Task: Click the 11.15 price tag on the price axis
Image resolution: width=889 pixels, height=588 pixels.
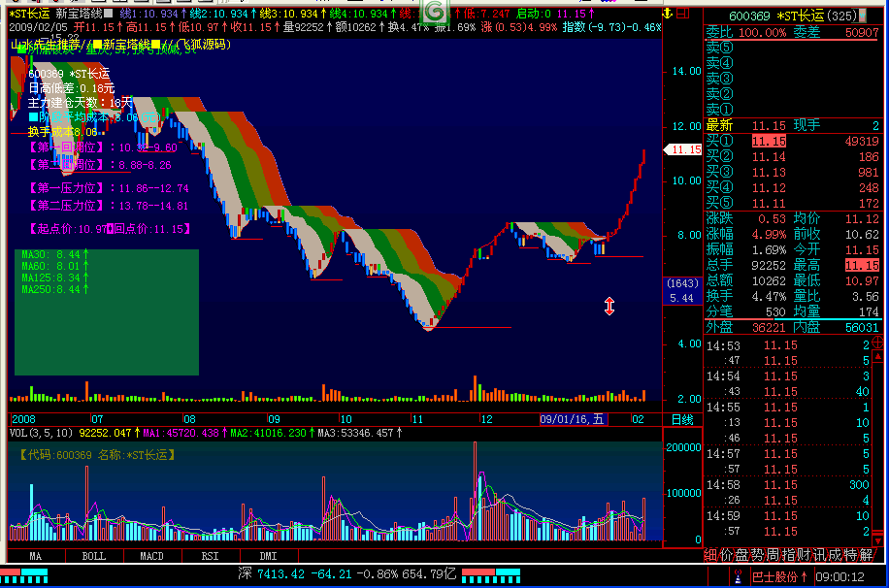Action: [x=683, y=149]
